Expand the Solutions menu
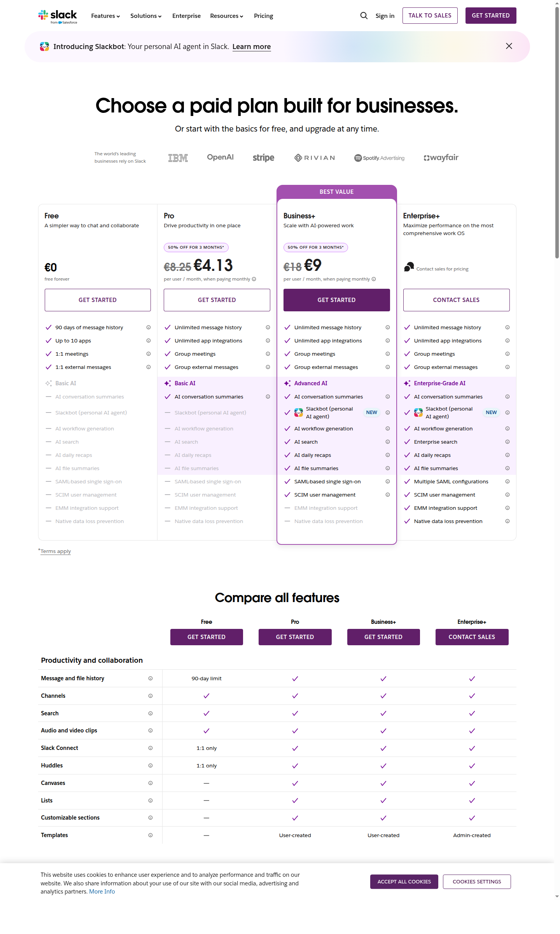The image size is (560, 934). pos(146,16)
